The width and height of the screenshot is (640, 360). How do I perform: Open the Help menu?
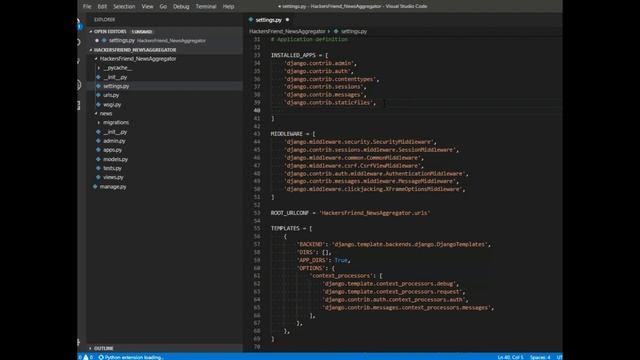click(x=228, y=6)
